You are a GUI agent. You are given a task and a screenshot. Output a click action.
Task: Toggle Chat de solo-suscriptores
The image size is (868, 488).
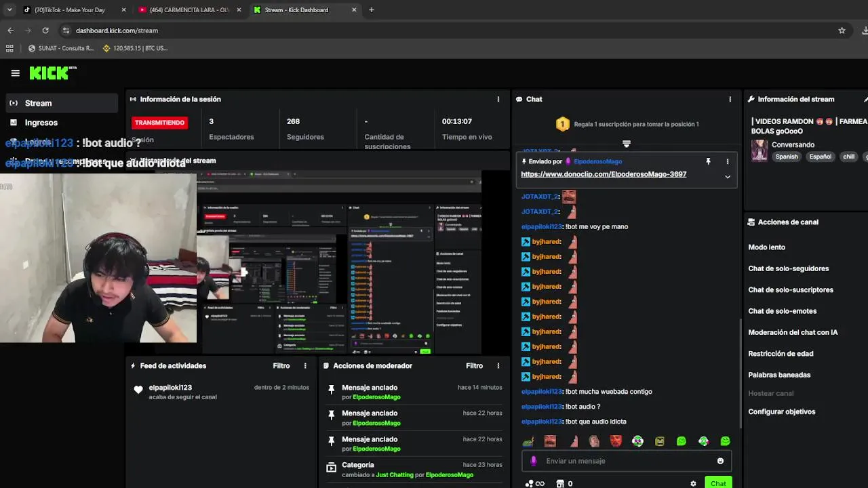(791, 290)
